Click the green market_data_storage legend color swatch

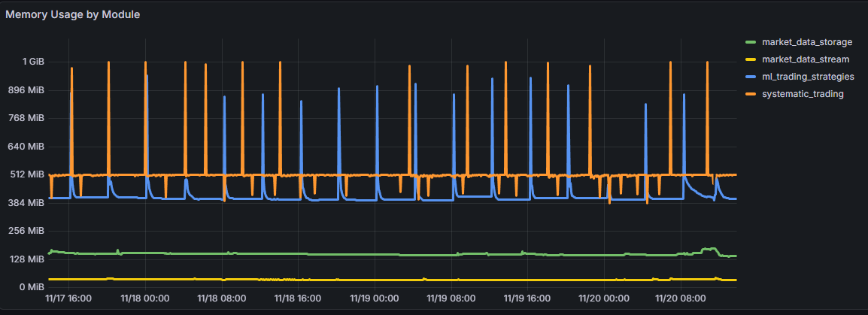pyautogui.click(x=749, y=41)
